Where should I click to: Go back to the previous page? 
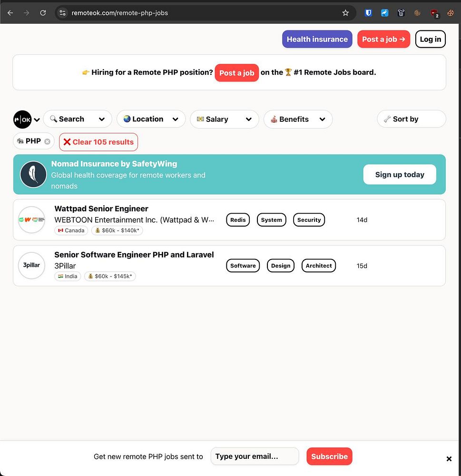pos(10,13)
